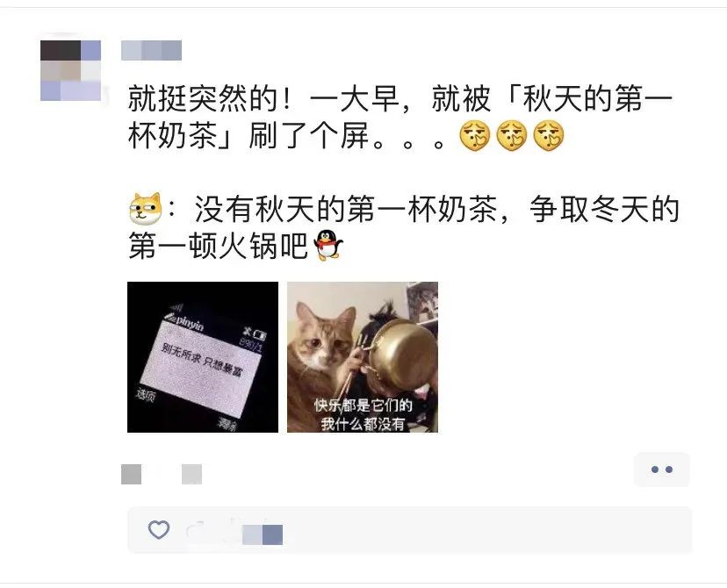Screen dimensions: 727x588
Task: Click the middle kissing face emoji
Action: pos(511,136)
